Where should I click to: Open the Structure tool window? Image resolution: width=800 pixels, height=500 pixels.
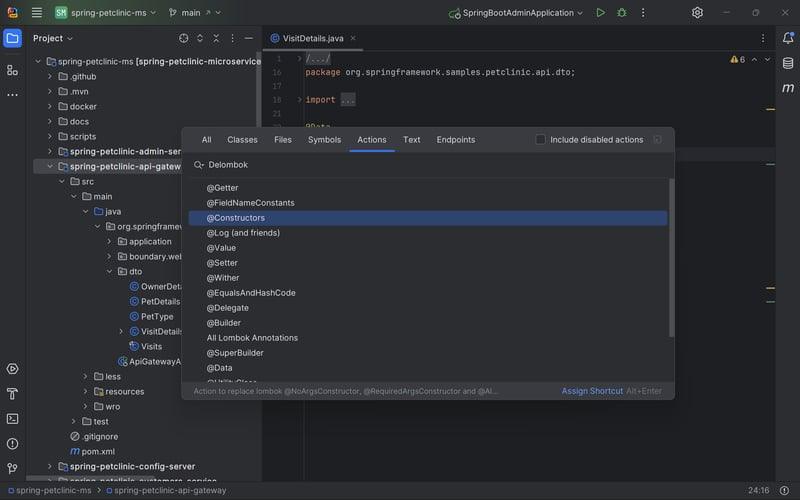point(12,70)
